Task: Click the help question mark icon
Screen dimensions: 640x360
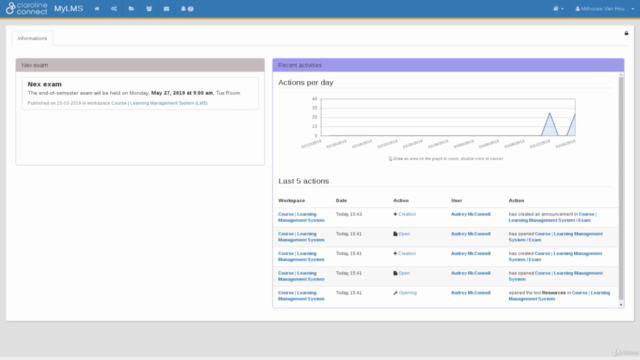Action: (191, 9)
